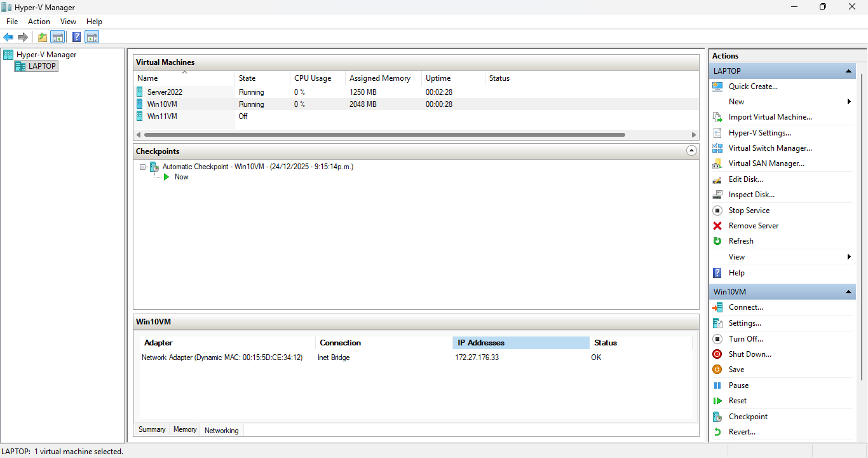Collapse the LAPTOP actions section

[x=848, y=71]
